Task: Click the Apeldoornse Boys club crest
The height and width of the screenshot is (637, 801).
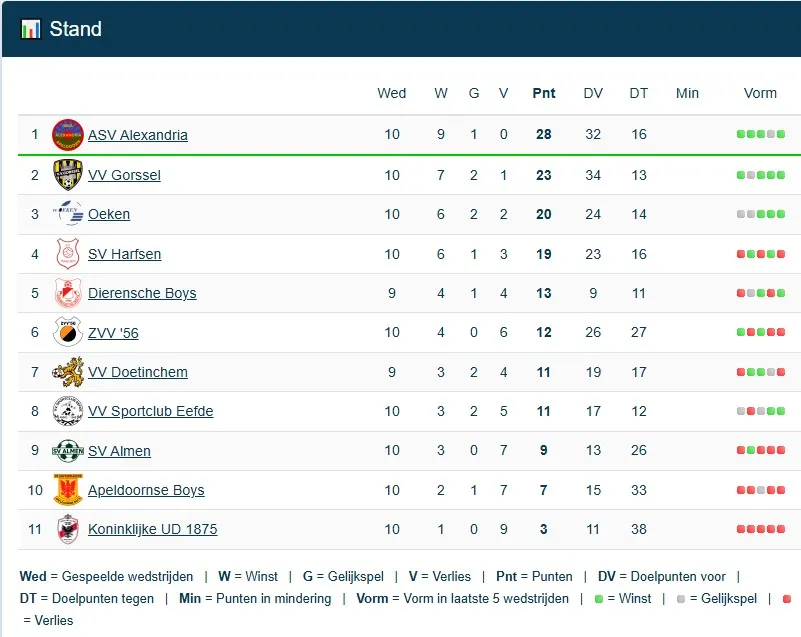Action: (68, 490)
